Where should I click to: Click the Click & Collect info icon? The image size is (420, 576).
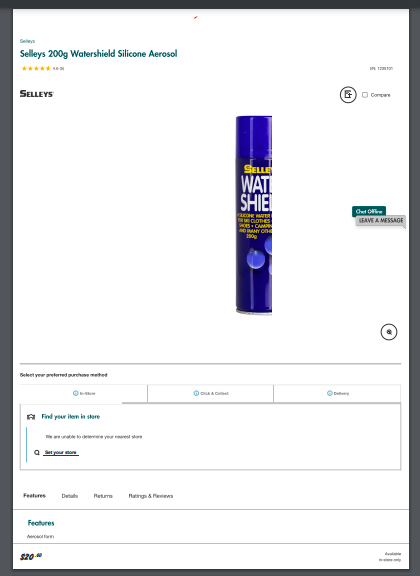pos(196,393)
